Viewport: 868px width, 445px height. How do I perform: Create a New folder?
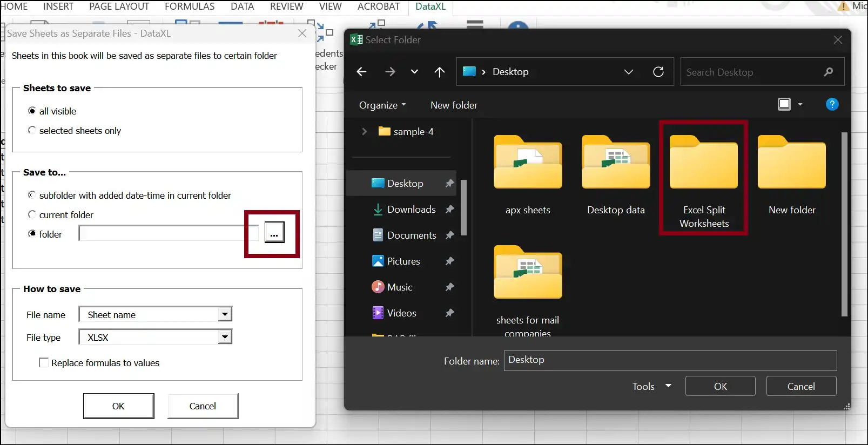click(454, 105)
